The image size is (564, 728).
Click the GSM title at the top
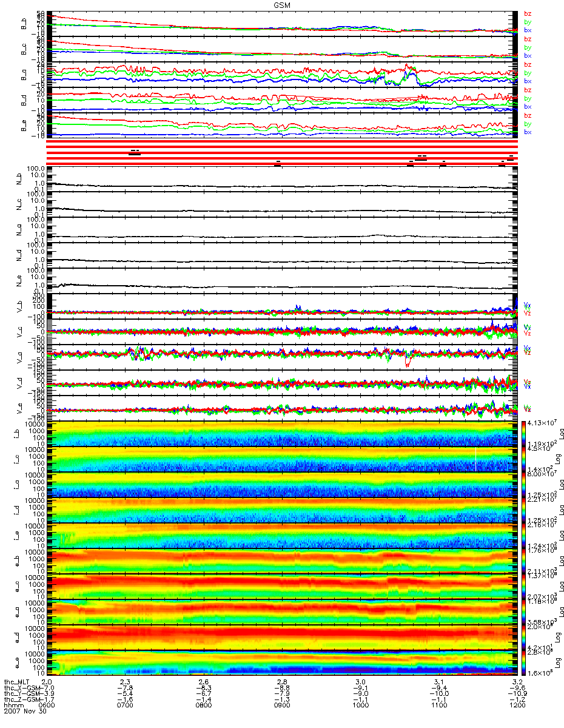281,5
